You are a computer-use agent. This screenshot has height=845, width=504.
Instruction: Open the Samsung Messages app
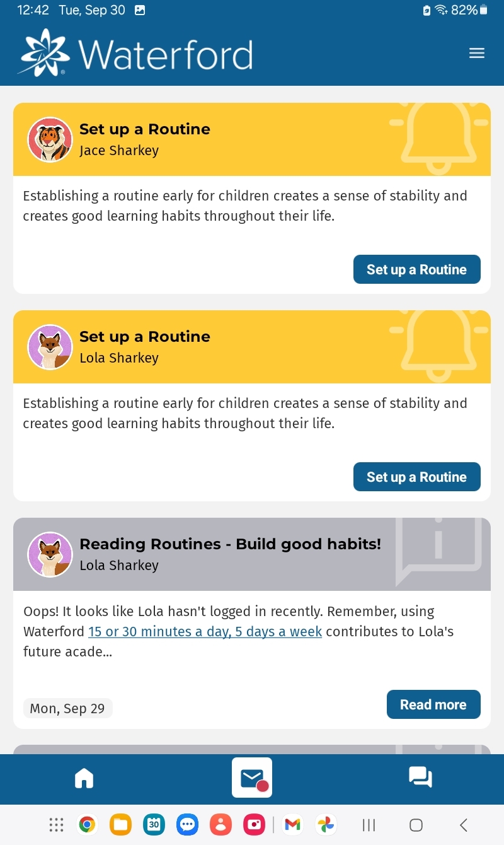187,824
